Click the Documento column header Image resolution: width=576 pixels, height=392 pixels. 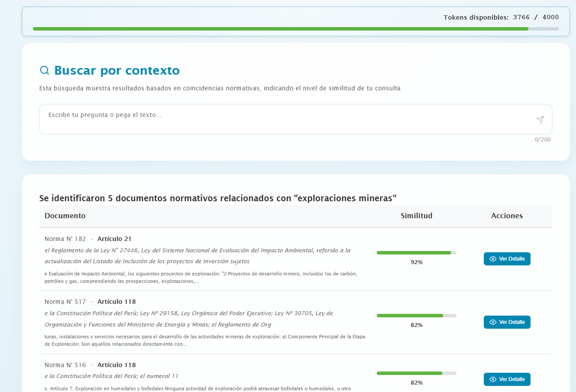click(x=65, y=216)
